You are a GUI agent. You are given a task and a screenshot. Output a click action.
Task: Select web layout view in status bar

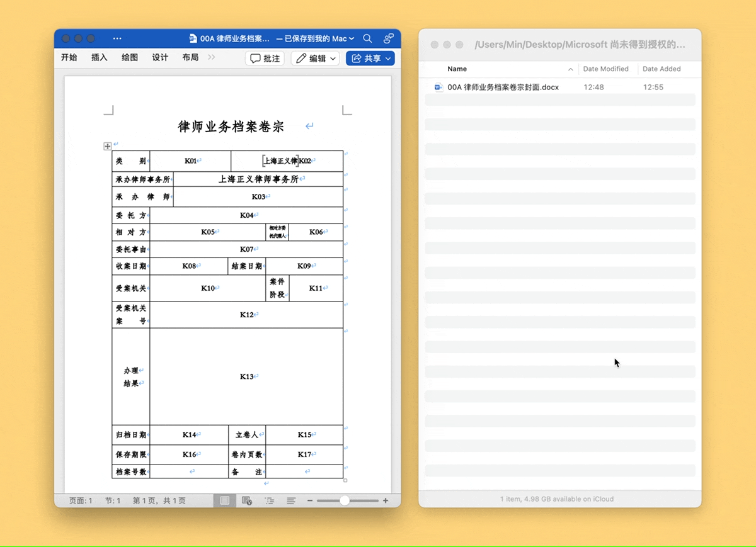point(247,500)
